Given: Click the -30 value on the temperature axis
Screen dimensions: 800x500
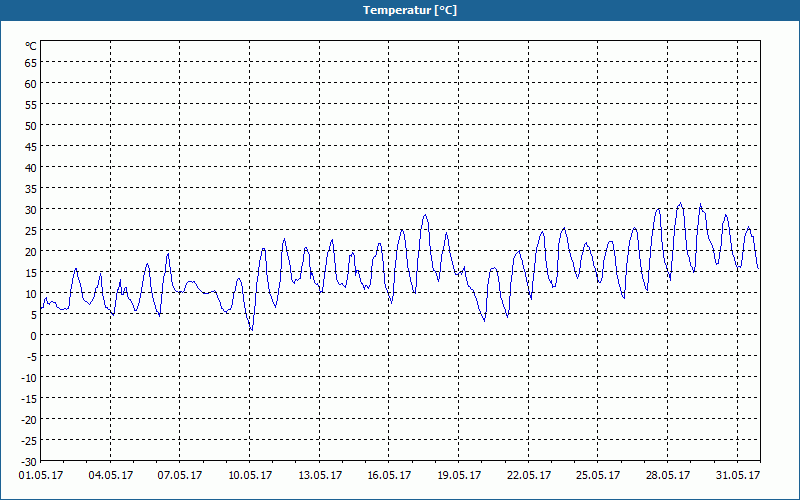Looking at the screenshot, I should point(29,462).
